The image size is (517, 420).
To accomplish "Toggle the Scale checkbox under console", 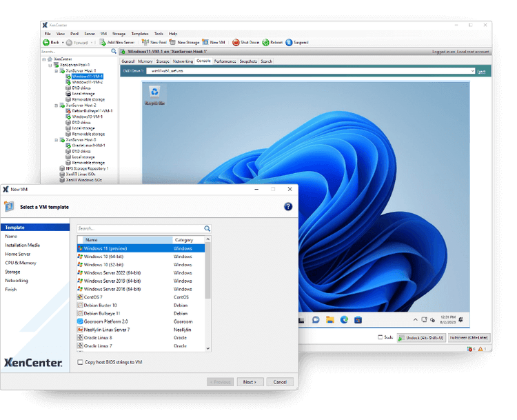I will 380,337.
